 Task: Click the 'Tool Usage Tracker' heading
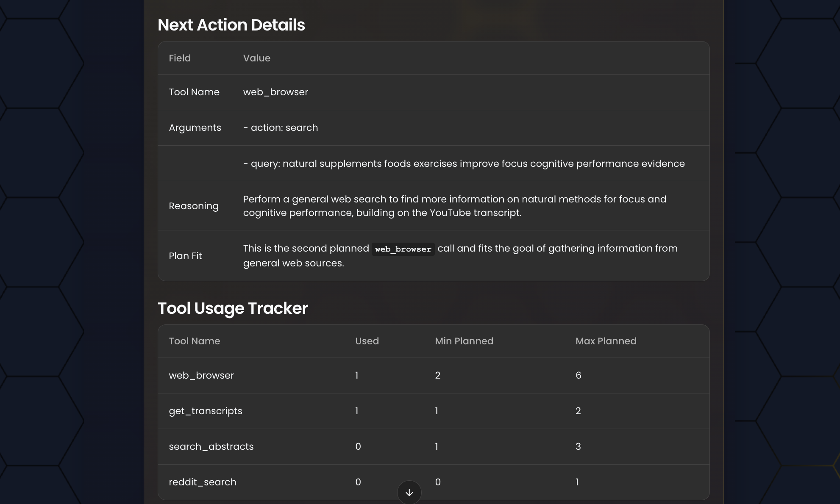tap(233, 308)
